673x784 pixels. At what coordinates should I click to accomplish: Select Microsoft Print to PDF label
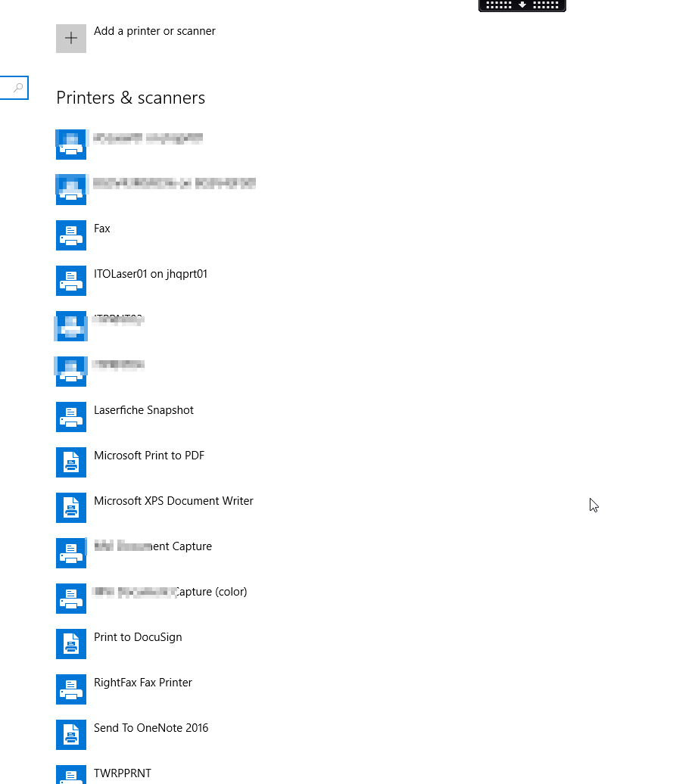[149, 456]
